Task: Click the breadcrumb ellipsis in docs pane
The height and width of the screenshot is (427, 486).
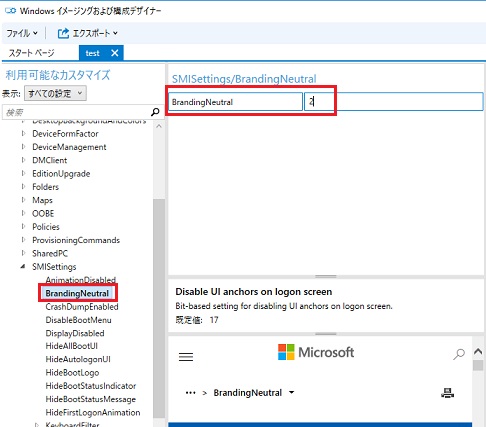Action: (190, 393)
